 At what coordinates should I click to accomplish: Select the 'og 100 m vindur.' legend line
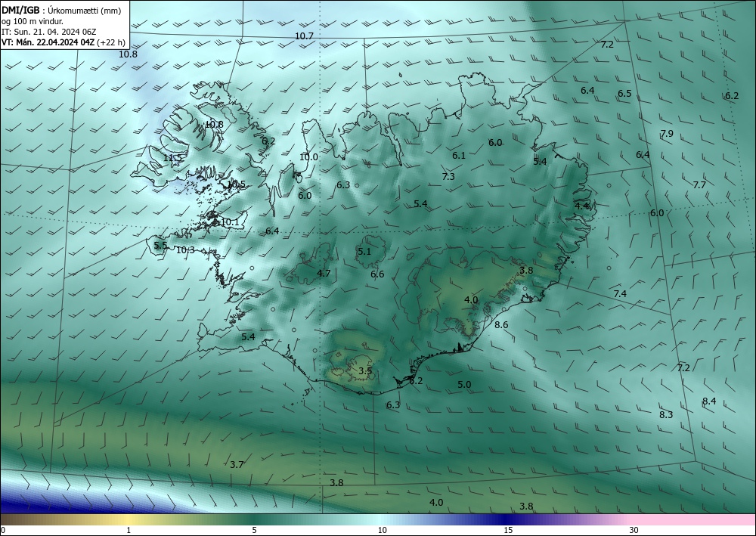pos(33,21)
